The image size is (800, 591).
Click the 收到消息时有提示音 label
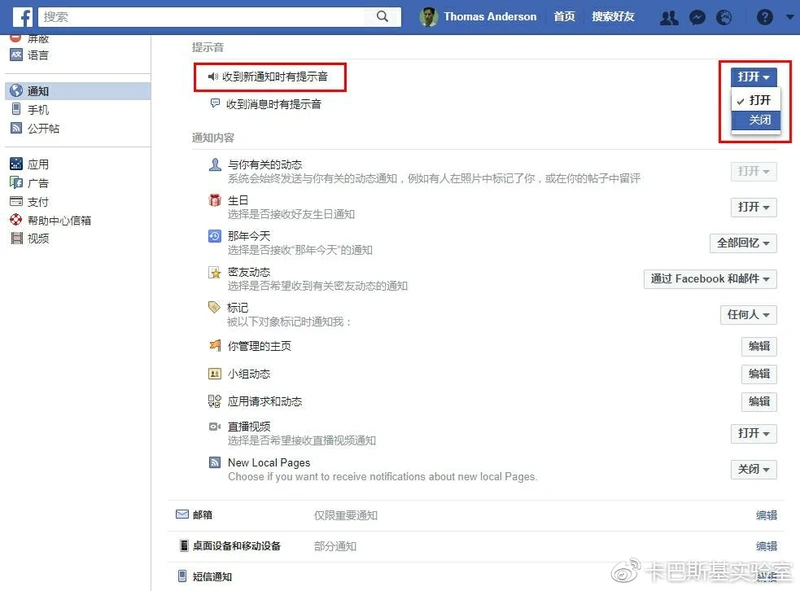tap(273, 104)
